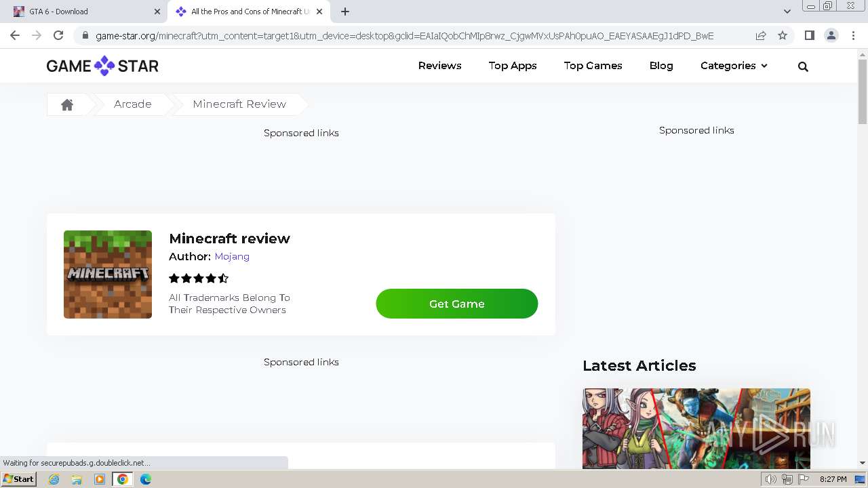The width and height of the screenshot is (868, 488).
Task: Open the browser side panel
Action: 809,35
